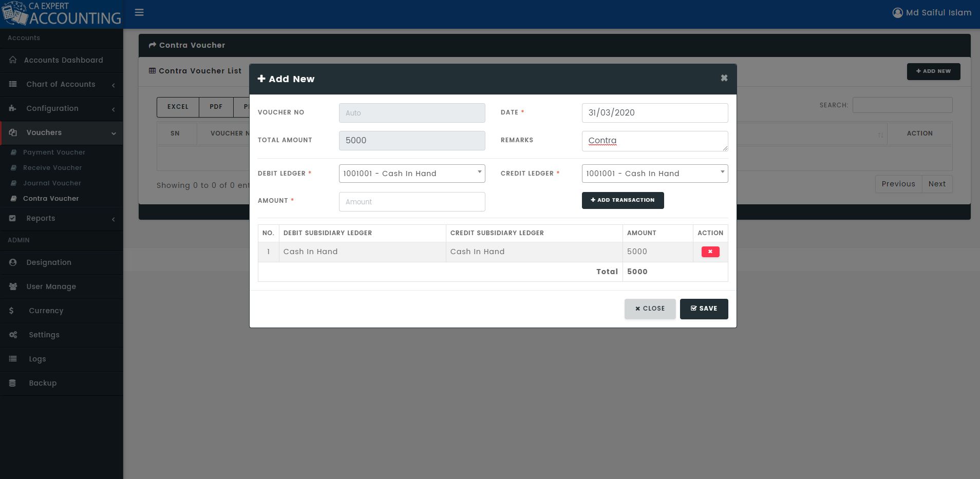980x479 pixels.
Task: Delete transaction row with red X
Action: coord(710,252)
